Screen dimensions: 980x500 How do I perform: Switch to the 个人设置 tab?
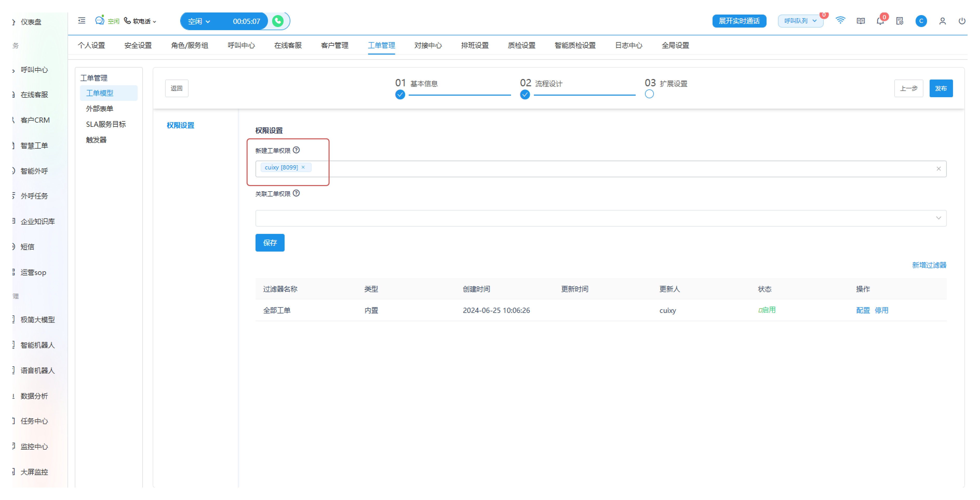pos(91,45)
